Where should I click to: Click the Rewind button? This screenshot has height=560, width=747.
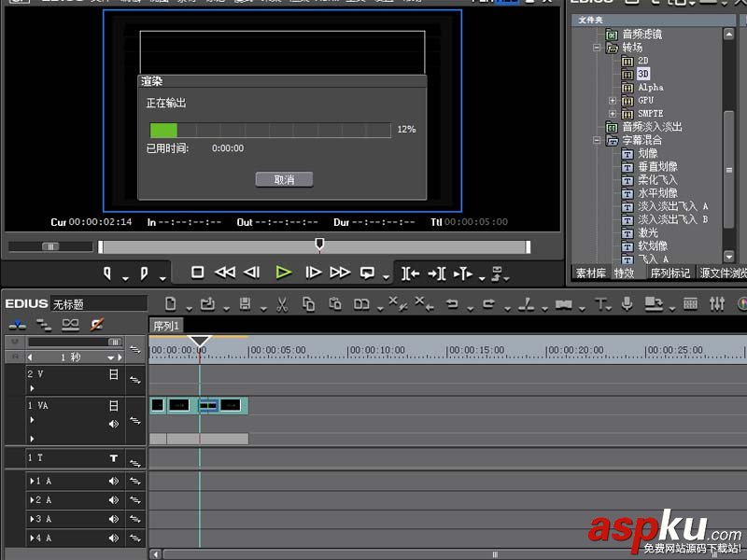pyautogui.click(x=225, y=273)
